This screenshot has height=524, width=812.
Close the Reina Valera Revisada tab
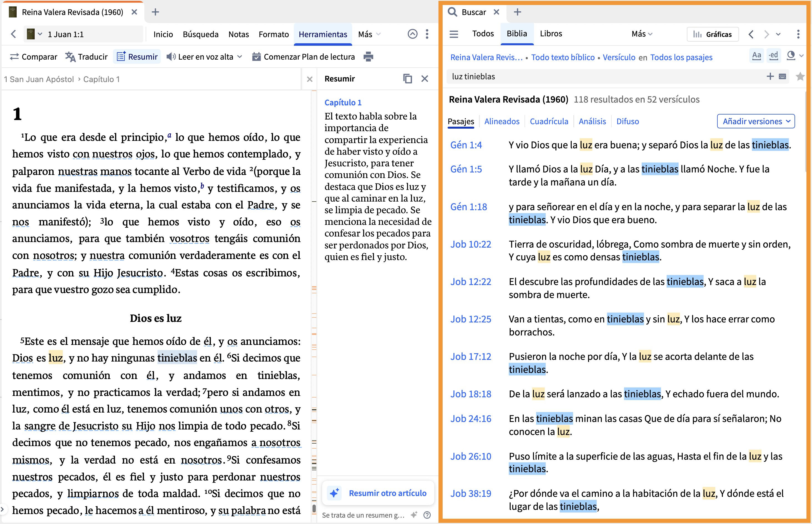tap(134, 12)
